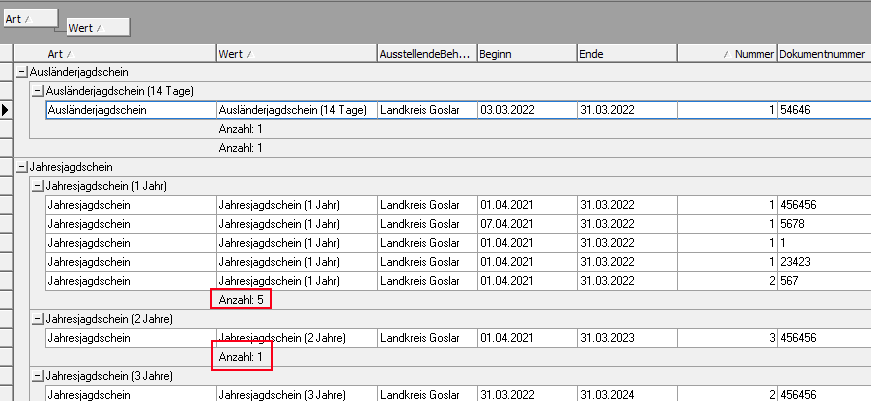Image resolution: width=871 pixels, height=401 pixels.
Task: Sort by the Nummer column header
Action: [740, 53]
